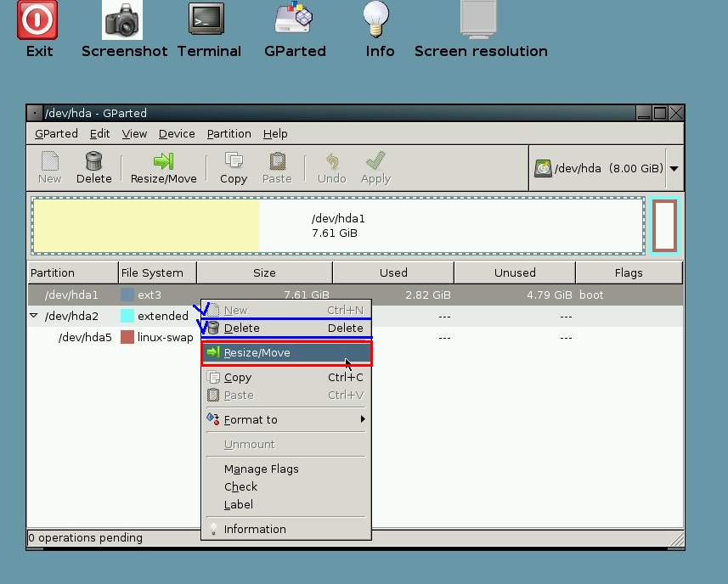Click the Resize/Move toolbar button
The height and width of the screenshot is (584, 728).
[163, 167]
